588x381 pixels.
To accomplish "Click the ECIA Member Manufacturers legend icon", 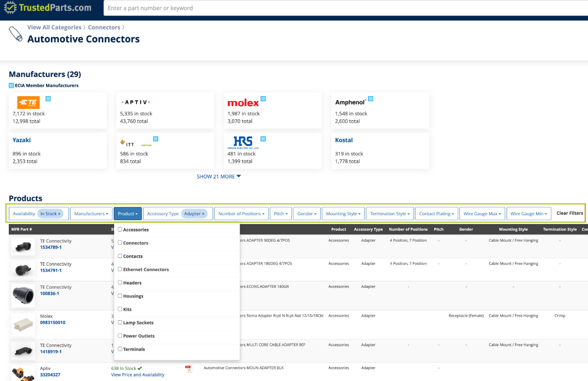I will [x=11, y=85].
